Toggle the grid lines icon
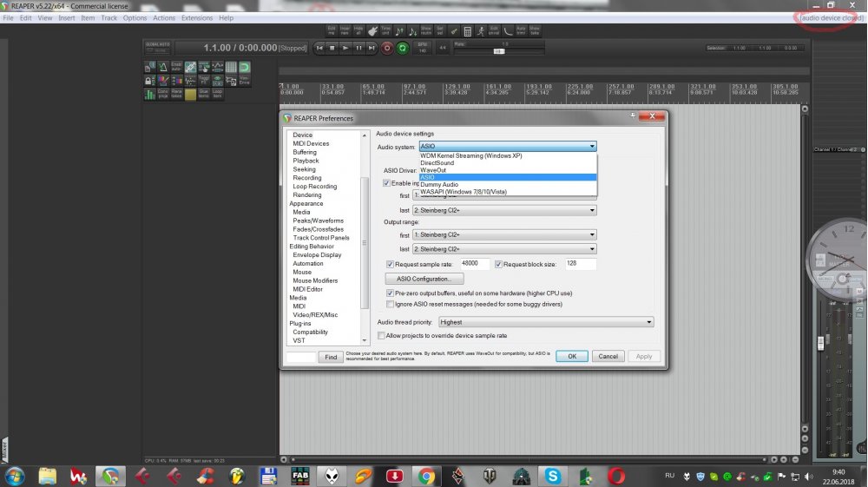This screenshot has width=868, height=487. (231, 67)
